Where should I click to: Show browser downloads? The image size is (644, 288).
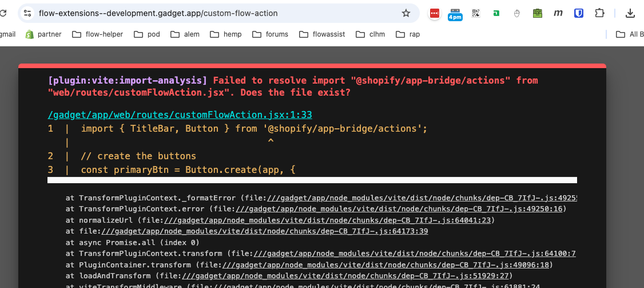click(x=630, y=13)
